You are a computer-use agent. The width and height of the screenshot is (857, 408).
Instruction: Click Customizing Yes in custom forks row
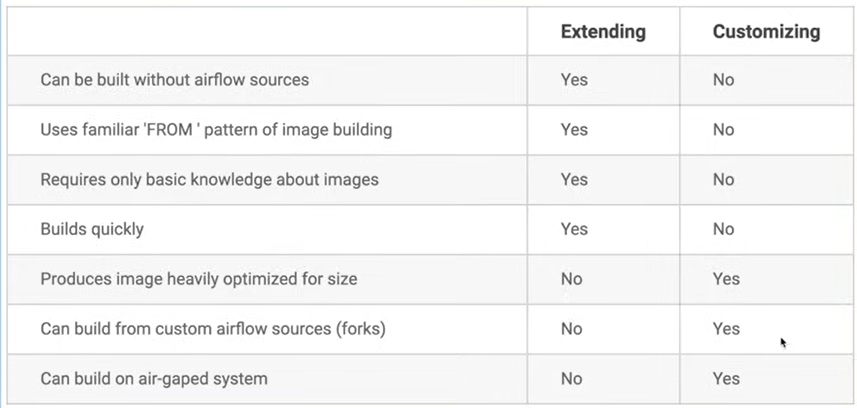726,329
